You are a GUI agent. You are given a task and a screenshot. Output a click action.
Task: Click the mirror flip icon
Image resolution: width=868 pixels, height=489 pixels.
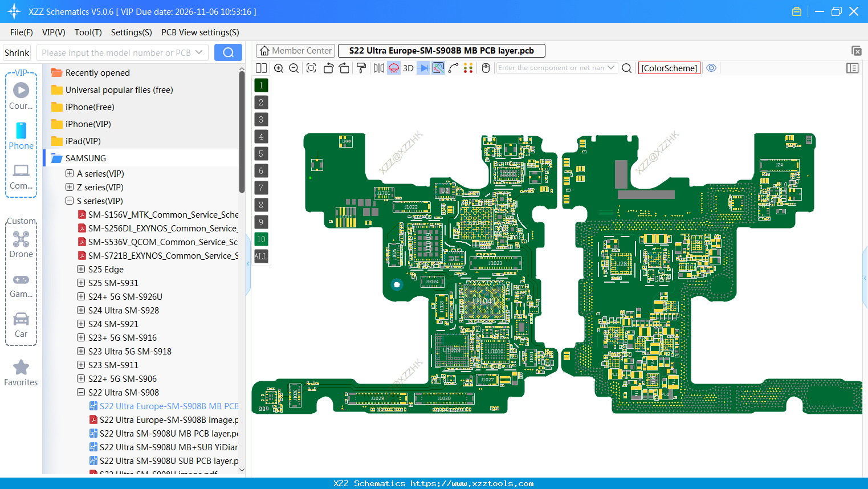click(x=378, y=68)
